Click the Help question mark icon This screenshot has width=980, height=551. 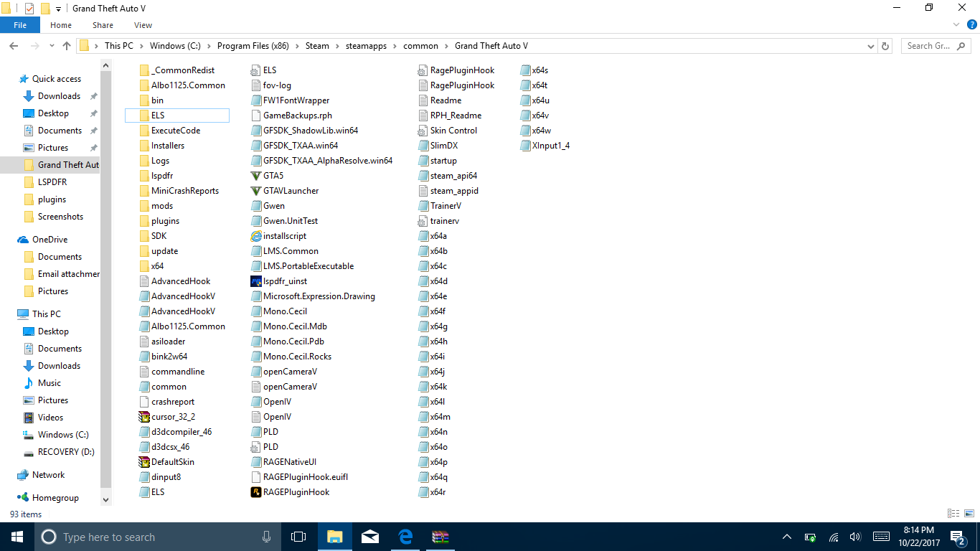972,25
